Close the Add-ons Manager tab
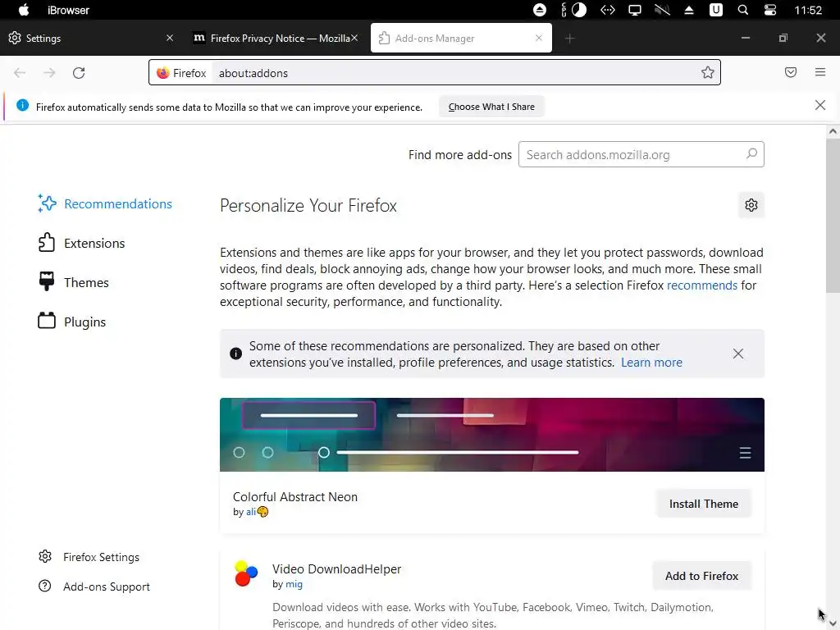 539,38
